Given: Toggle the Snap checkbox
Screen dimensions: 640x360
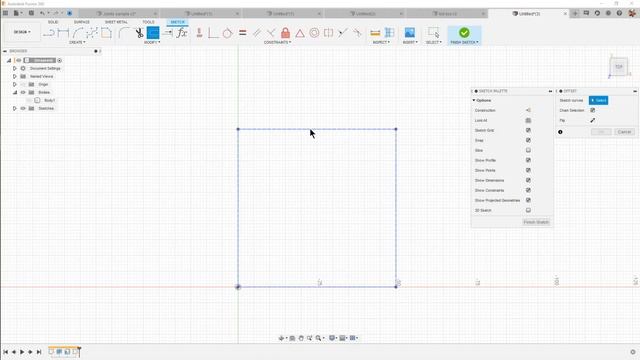Looking at the screenshot, I should [x=528, y=140].
